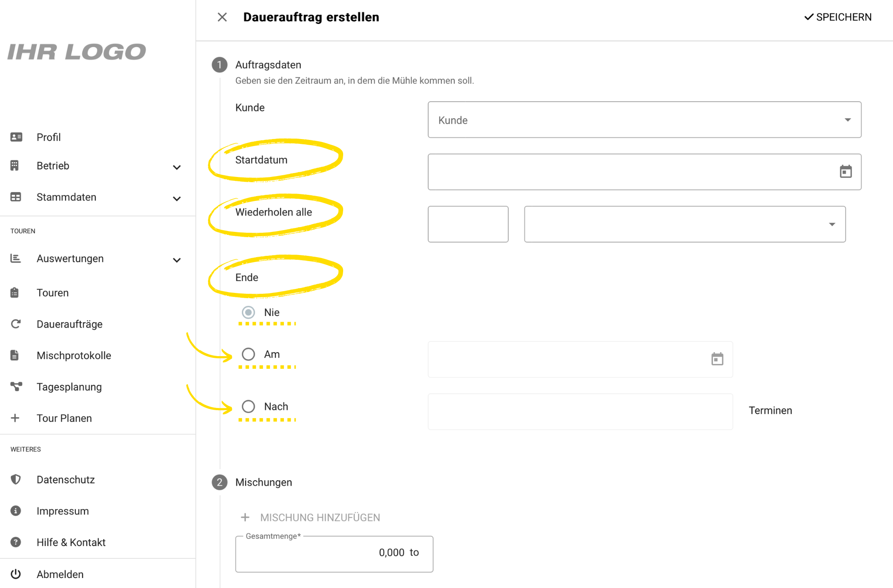Screen dimensions: 893x588
Task: Open calendar picker in Startdatum field
Action: 845,171
